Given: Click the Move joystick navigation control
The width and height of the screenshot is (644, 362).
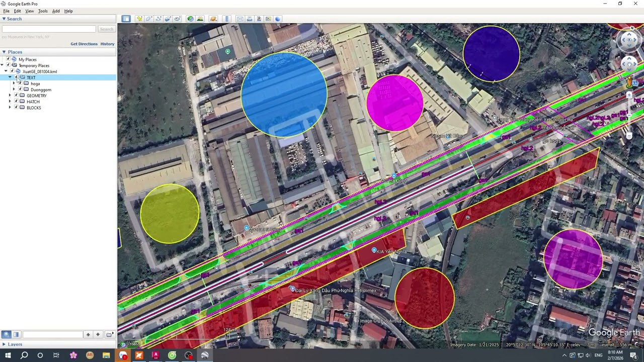Looking at the screenshot, I should tap(629, 63).
